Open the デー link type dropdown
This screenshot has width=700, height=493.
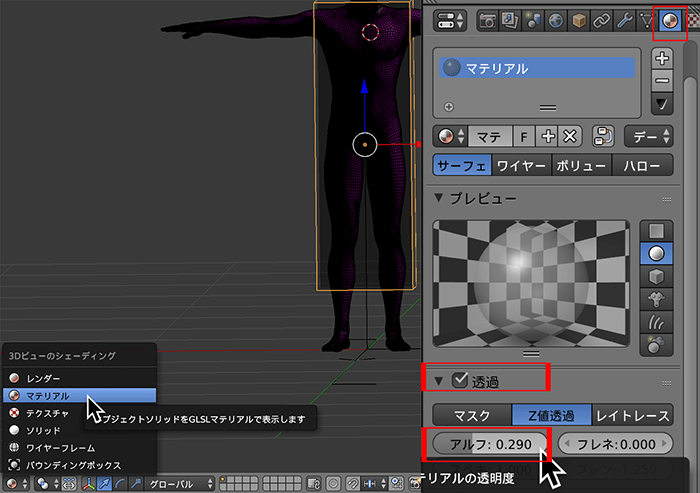647,137
